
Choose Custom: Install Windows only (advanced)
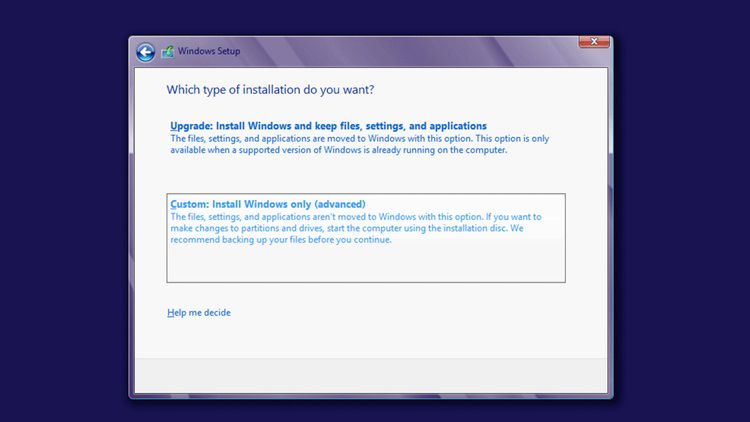pyautogui.click(x=268, y=205)
